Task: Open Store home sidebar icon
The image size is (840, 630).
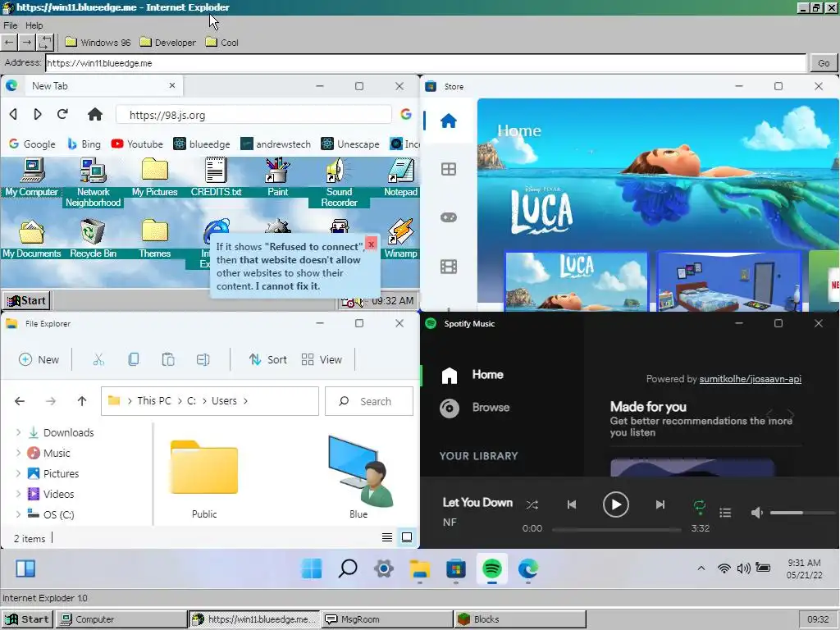Action: (x=449, y=121)
